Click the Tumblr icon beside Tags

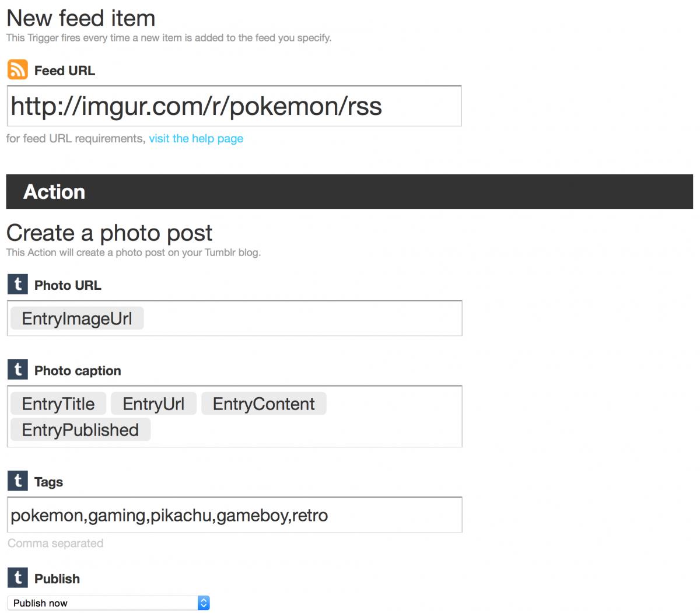pyautogui.click(x=17, y=481)
